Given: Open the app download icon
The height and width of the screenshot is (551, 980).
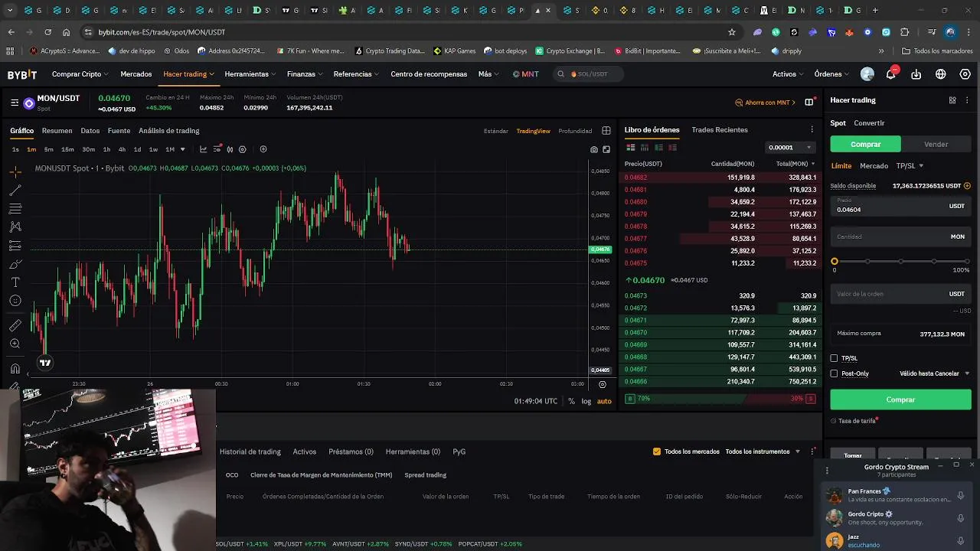Looking at the screenshot, I should [916, 74].
